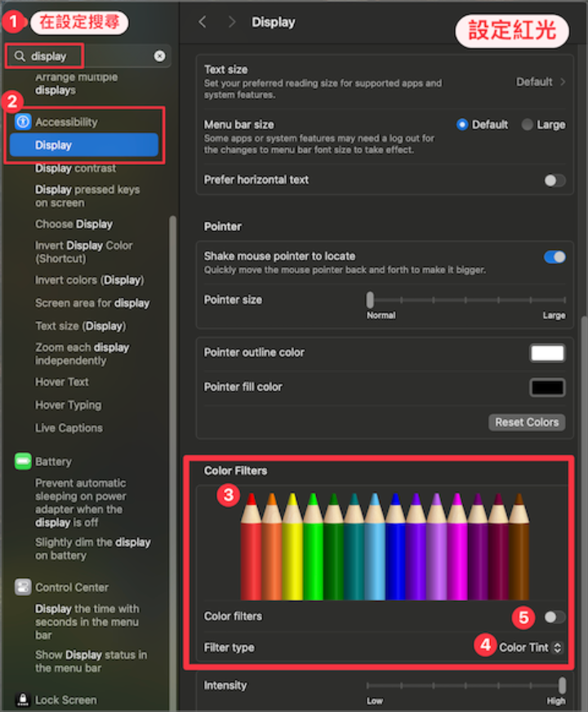
Task: Click the magnifying glass search icon
Action: pyautogui.click(x=20, y=56)
